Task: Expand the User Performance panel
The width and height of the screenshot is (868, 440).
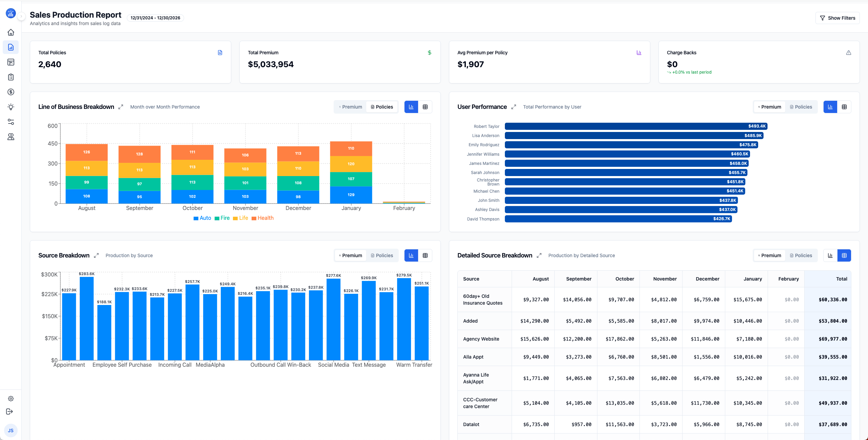Action: click(514, 107)
